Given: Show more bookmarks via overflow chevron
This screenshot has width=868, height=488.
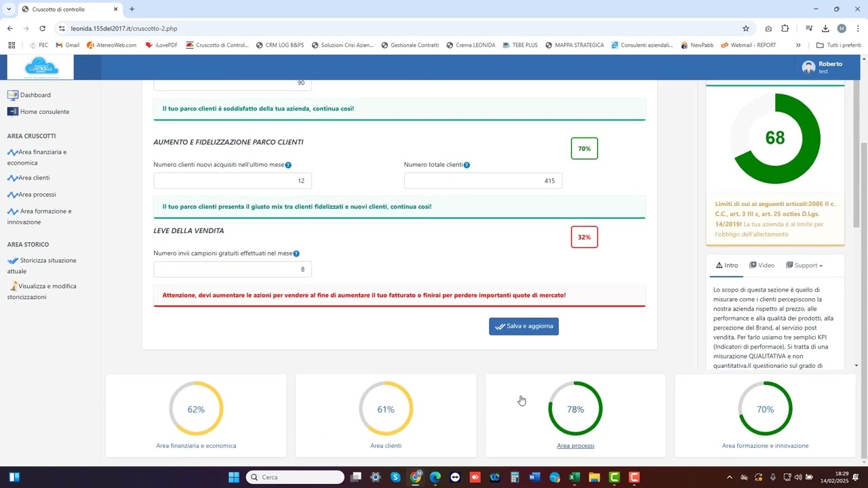Looking at the screenshot, I should [x=798, y=45].
